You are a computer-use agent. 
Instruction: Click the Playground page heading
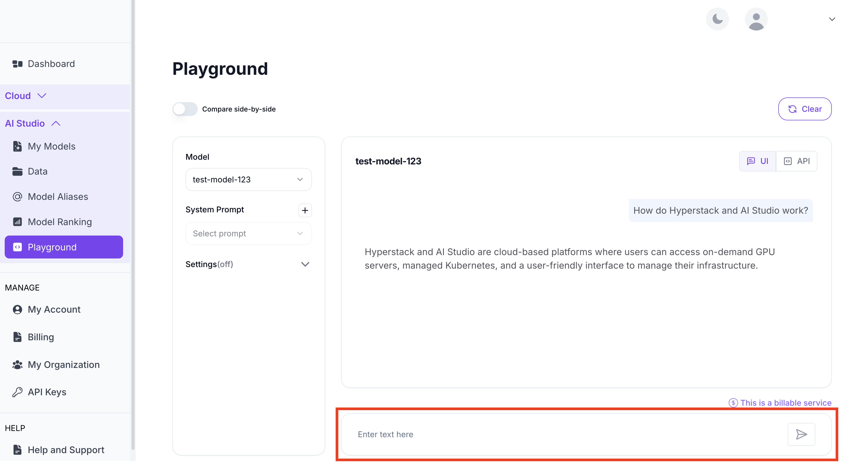[x=220, y=69]
